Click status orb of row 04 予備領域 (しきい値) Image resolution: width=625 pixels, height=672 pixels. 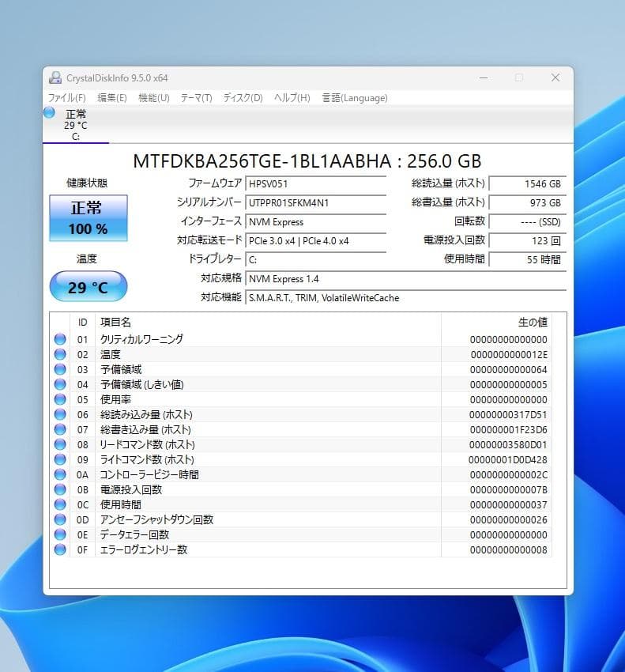tap(60, 384)
